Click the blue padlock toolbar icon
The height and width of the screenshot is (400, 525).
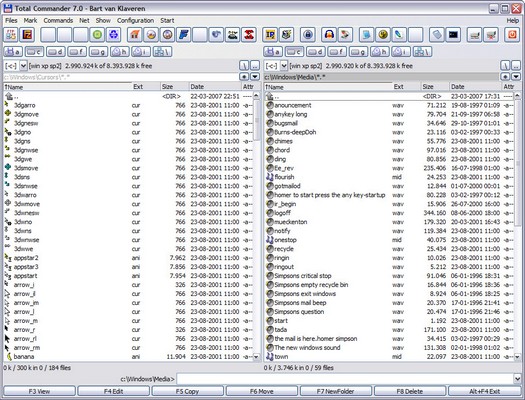coord(308,35)
